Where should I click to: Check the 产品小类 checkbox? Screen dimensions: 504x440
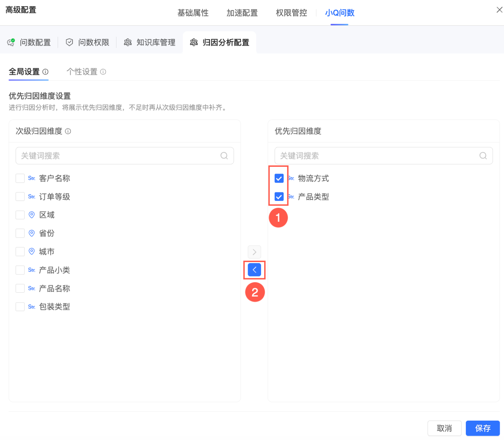[x=20, y=270]
